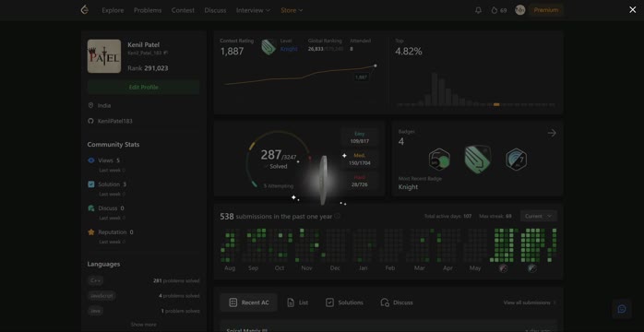Click the Top 4.82% value
This screenshot has width=644, height=332.
coord(409,52)
